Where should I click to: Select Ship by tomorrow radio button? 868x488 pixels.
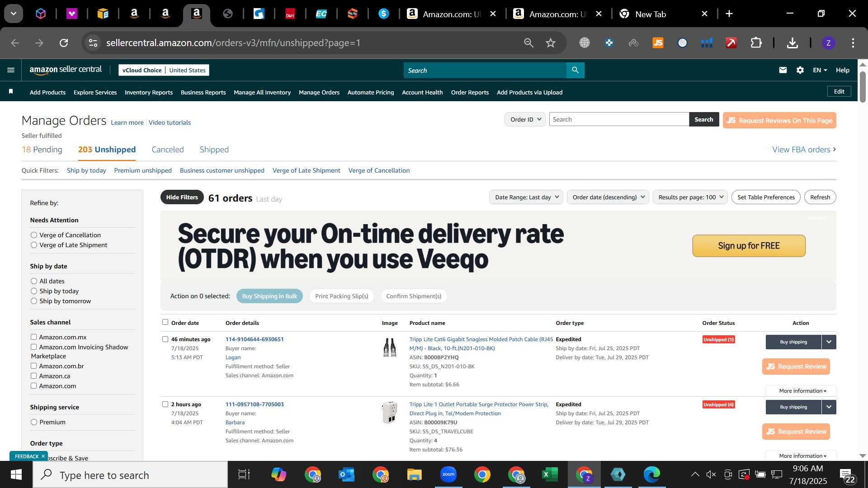34,301
